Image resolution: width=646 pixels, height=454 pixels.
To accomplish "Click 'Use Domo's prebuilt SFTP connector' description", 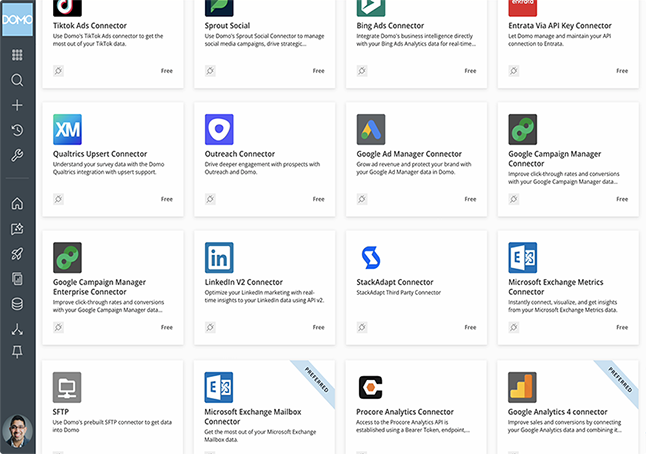I will click(x=112, y=426).
